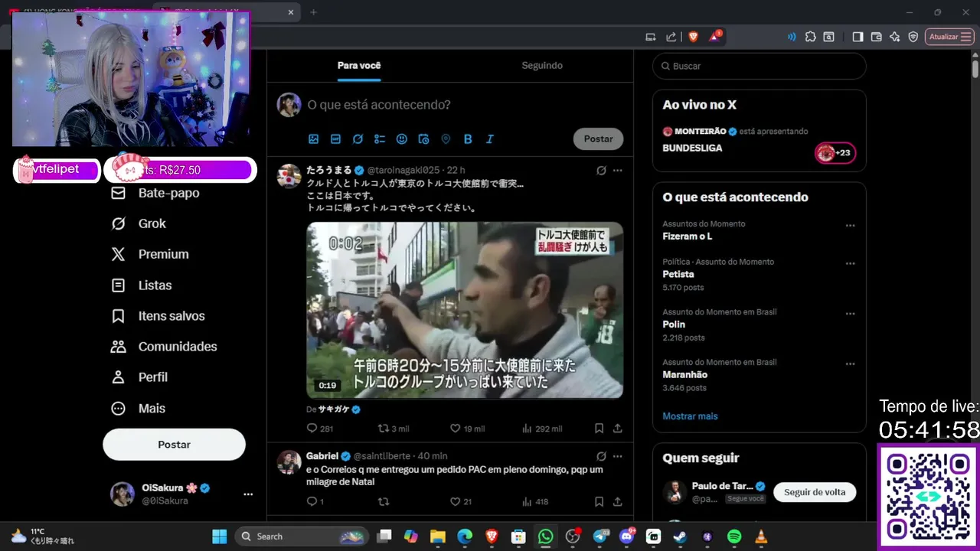Open Comunidades in the sidebar

click(x=164, y=347)
